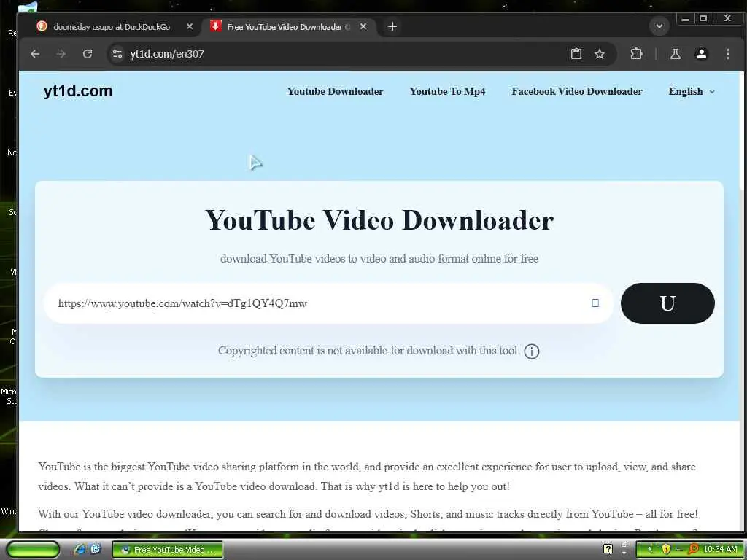Image resolution: width=747 pixels, height=560 pixels.
Task: Click the YouTube Video Downloader heading
Action: click(x=379, y=220)
